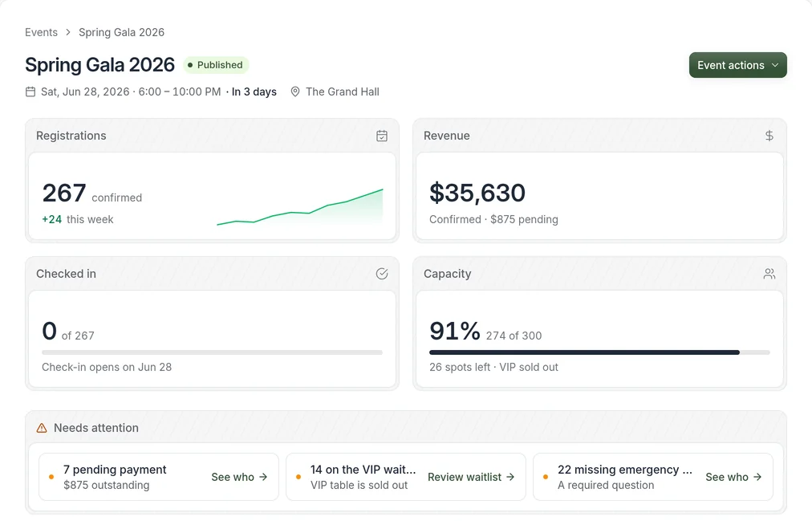This screenshot has height=521, width=812.
Task: Click the orange dot beside VIP waitlist
Action: (298, 477)
